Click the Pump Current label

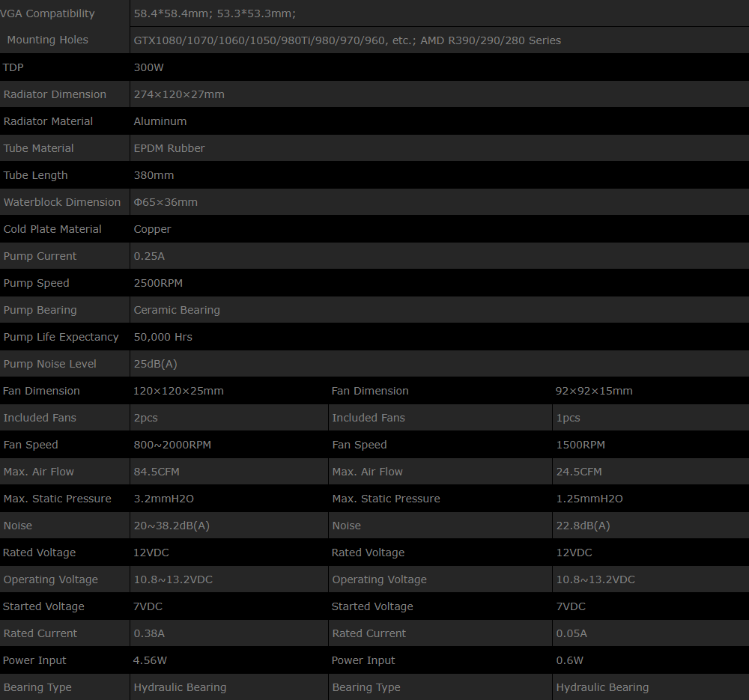tap(40, 256)
